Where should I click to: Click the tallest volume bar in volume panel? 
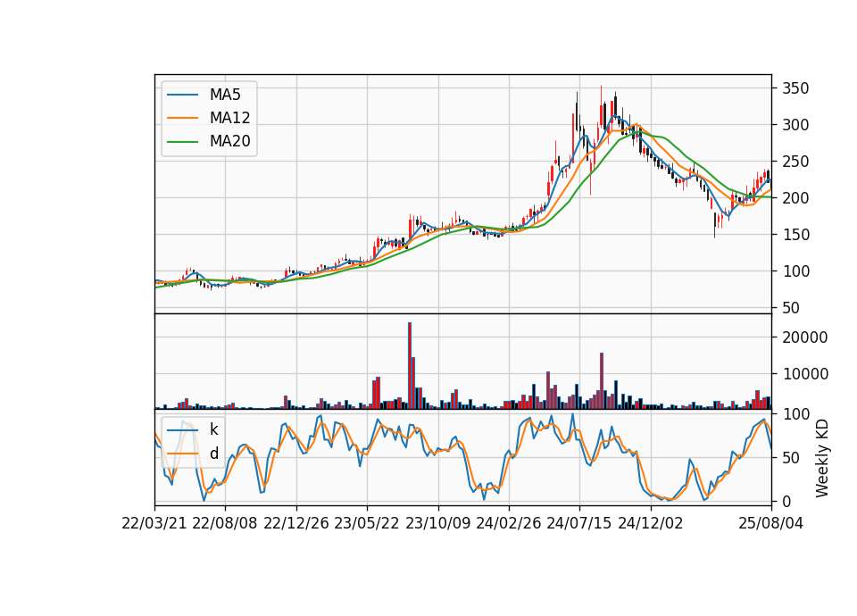click(x=410, y=366)
